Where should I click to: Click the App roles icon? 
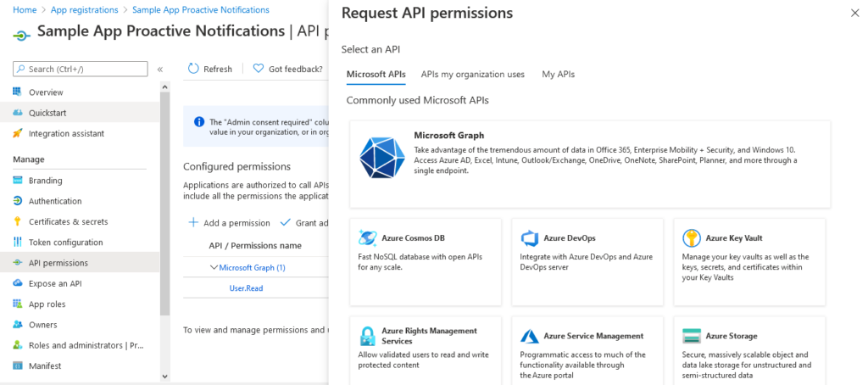pos(18,304)
